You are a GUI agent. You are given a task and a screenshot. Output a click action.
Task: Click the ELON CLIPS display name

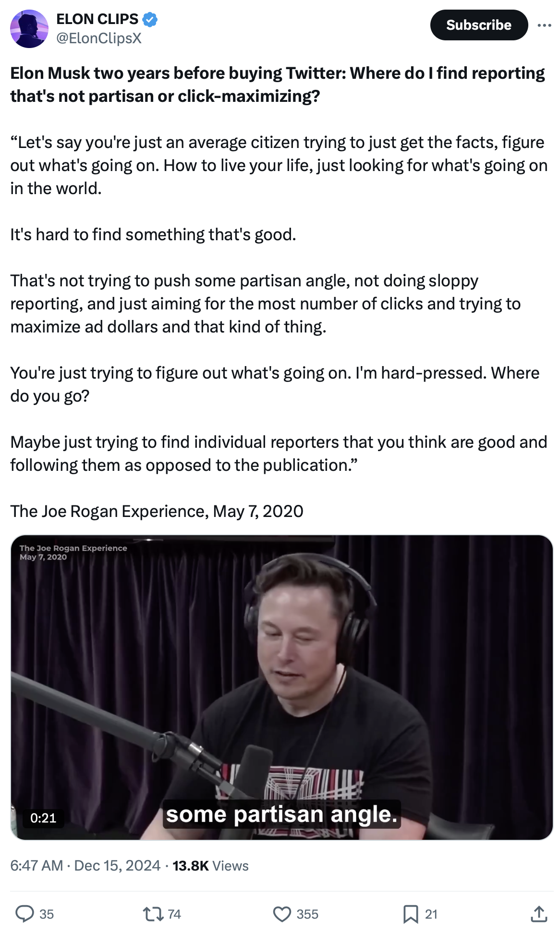coord(97,19)
